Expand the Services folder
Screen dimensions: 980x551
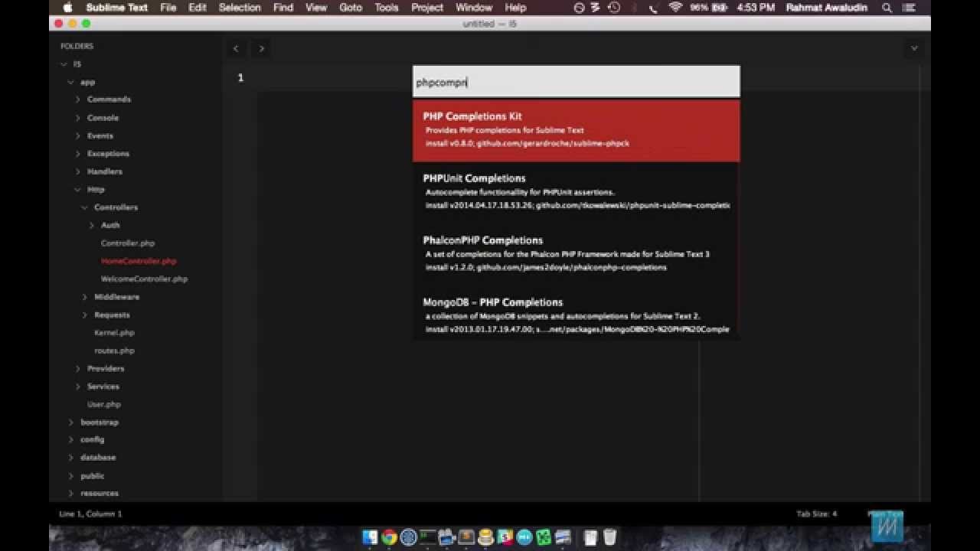pyautogui.click(x=77, y=386)
